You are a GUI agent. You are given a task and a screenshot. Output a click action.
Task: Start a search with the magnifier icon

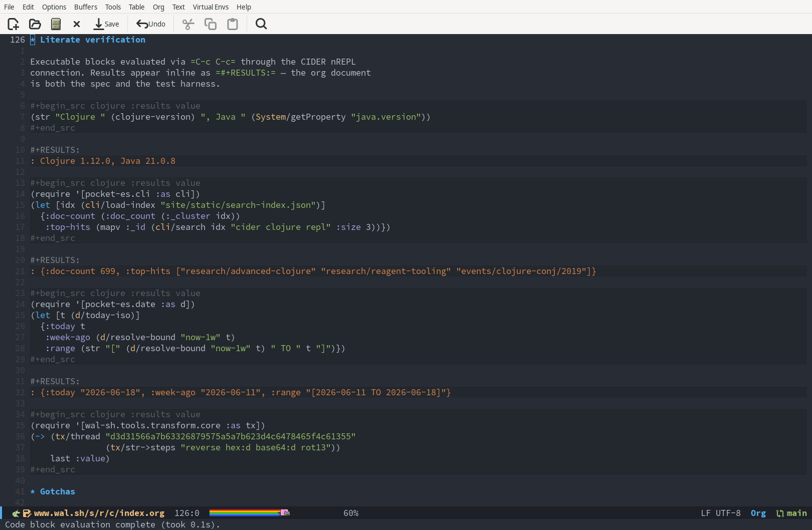[261, 24]
